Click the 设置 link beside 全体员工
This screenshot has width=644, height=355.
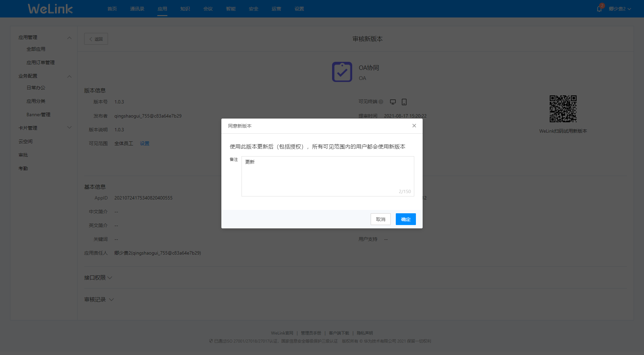coord(145,143)
